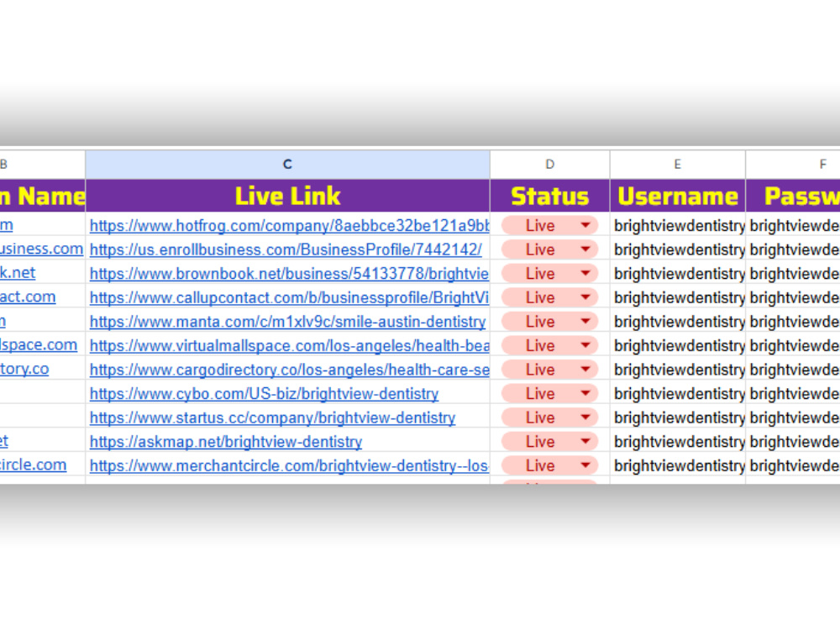
Task: Open Status dropdown in callupcontact row
Action: (x=585, y=297)
